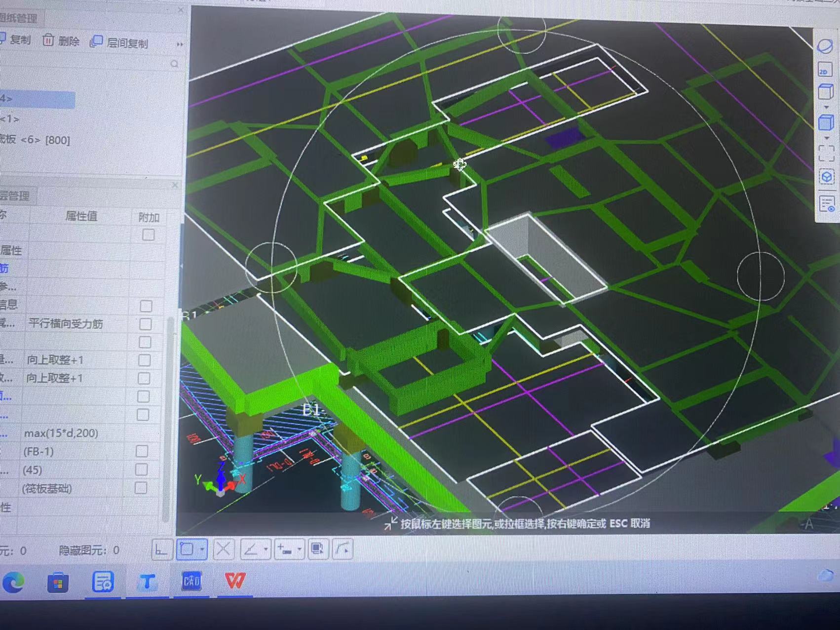Click the rectangle selection mode icon

[x=187, y=549]
